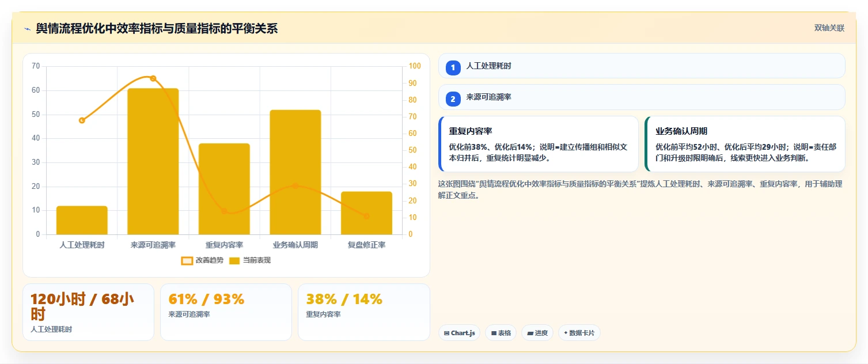Click the left axis value 70

(x=36, y=66)
